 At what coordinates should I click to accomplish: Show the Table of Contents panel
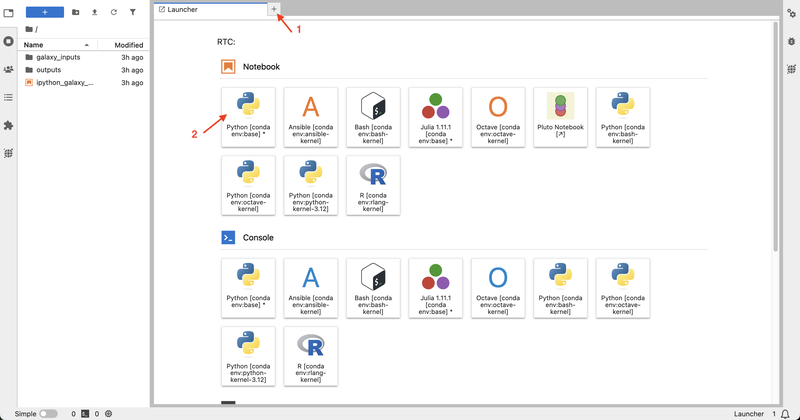pos(9,97)
